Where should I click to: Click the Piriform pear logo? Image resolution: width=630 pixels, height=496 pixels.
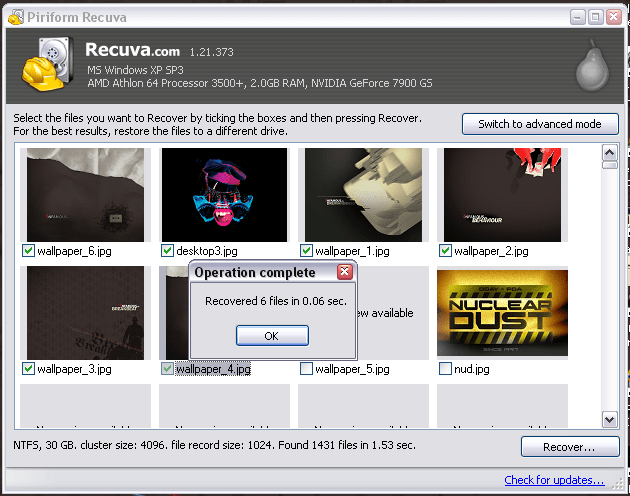pos(593,65)
